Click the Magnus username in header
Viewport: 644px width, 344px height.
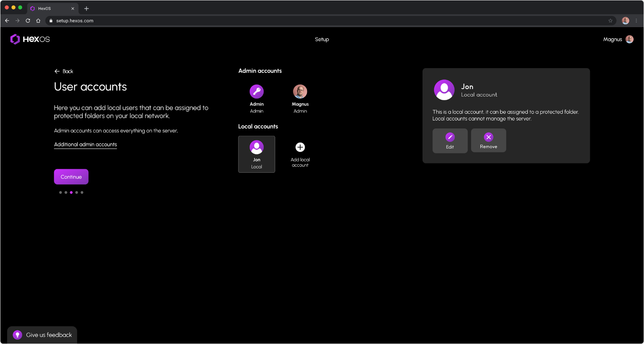pyautogui.click(x=613, y=39)
